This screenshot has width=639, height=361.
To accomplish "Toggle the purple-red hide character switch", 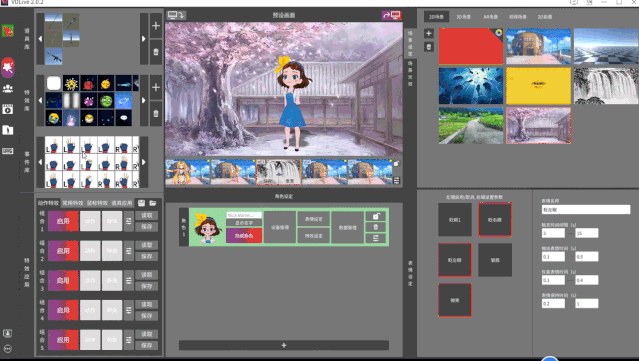I will click(x=244, y=236).
